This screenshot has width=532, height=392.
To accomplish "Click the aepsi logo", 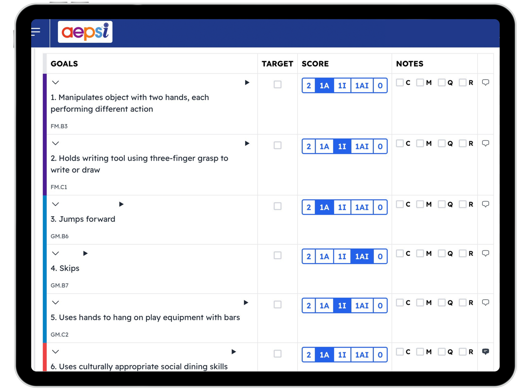I will 85,32.
